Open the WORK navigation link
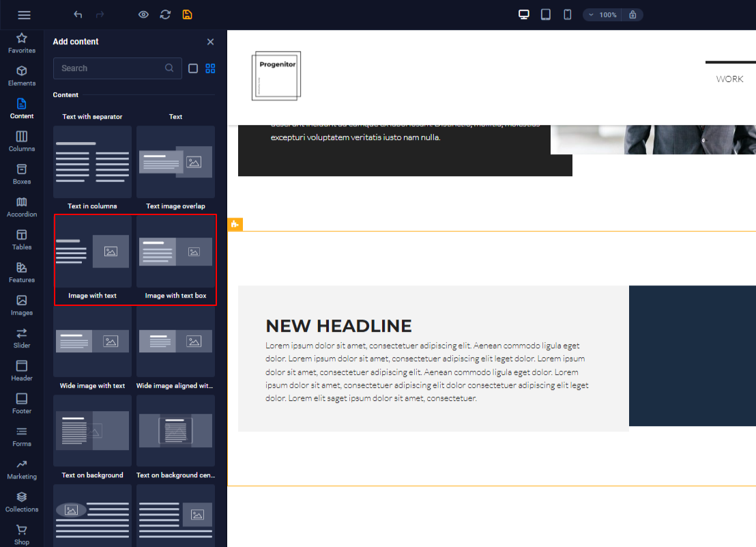The image size is (756, 547). click(729, 79)
